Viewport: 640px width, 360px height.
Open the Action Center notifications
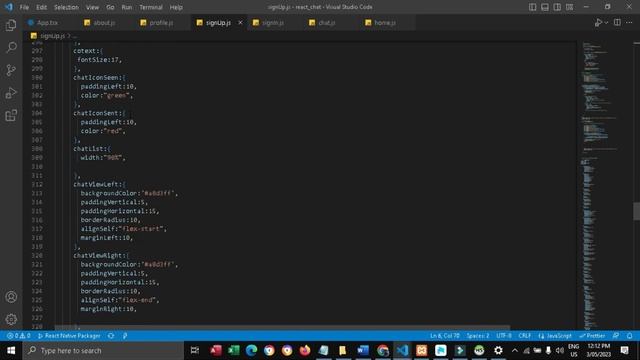(624, 350)
